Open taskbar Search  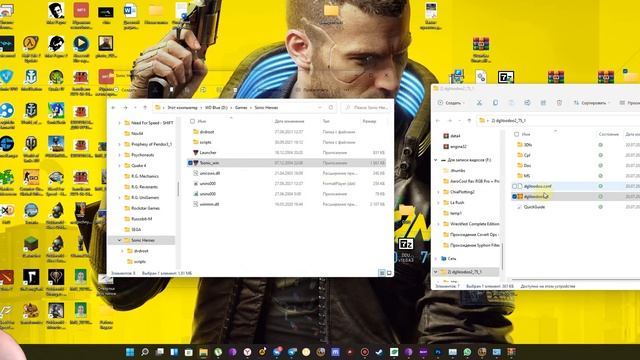coord(144,352)
